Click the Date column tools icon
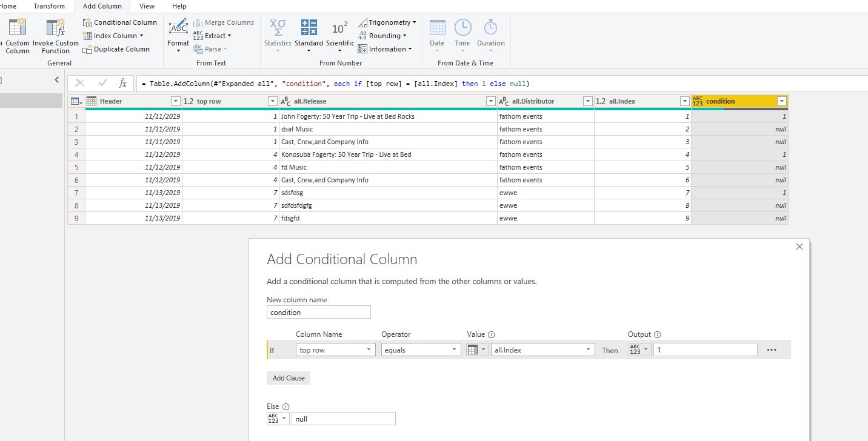This screenshot has height=441, width=868. pyautogui.click(x=437, y=27)
